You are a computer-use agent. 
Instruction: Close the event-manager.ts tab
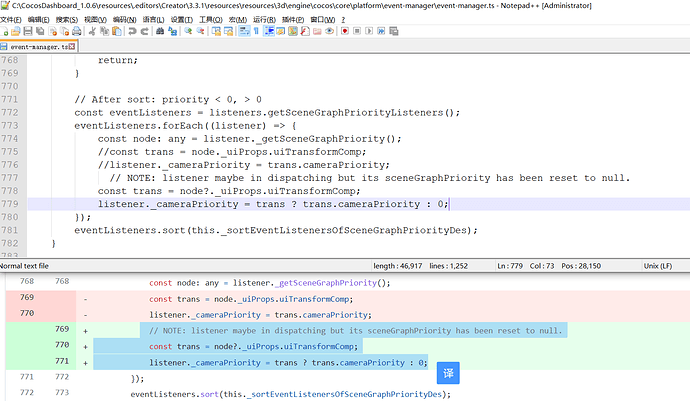(x=72, y=46)
